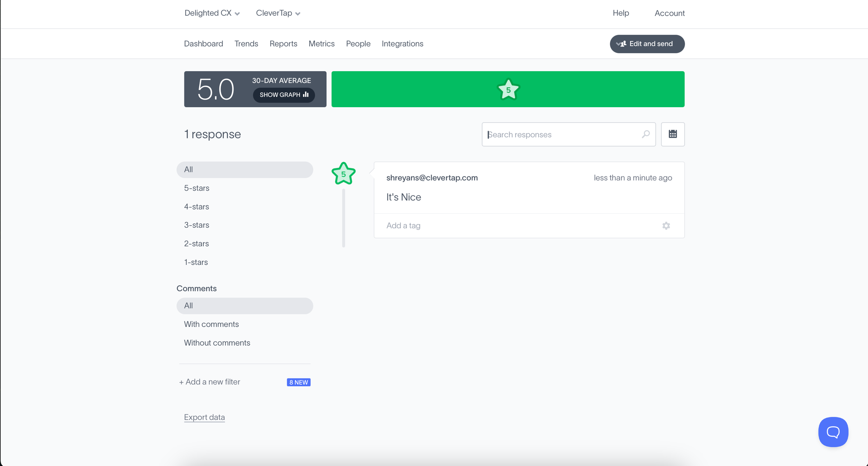Select Without comments filter
The image size is (868, 466).
coord(217,343)
